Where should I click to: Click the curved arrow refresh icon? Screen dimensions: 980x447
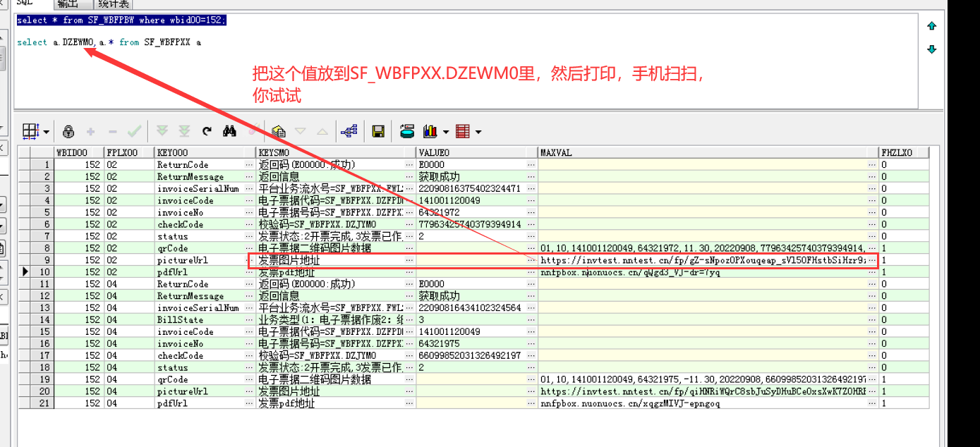pyautogui.click(x=207, y=131)
